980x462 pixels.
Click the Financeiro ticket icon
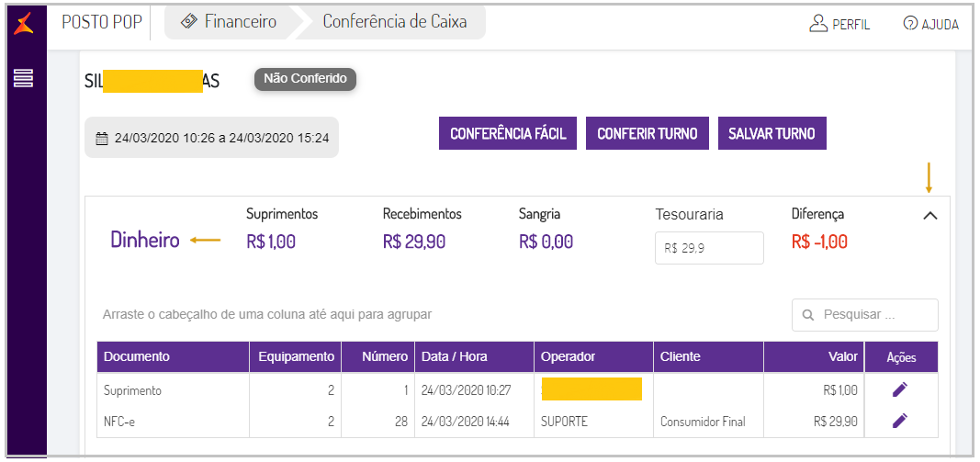point(189,22)
